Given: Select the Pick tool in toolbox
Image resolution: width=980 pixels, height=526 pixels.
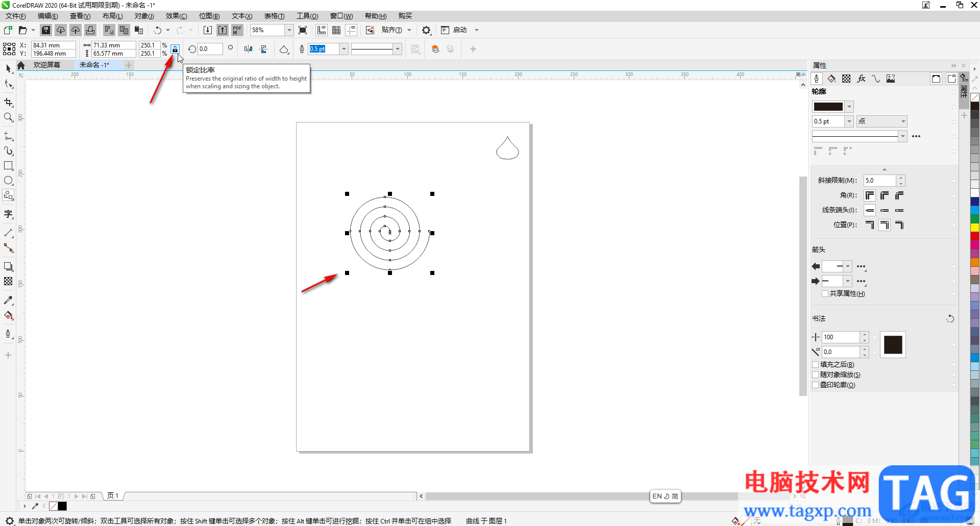Looking at the screenshot, I should 8,69.
